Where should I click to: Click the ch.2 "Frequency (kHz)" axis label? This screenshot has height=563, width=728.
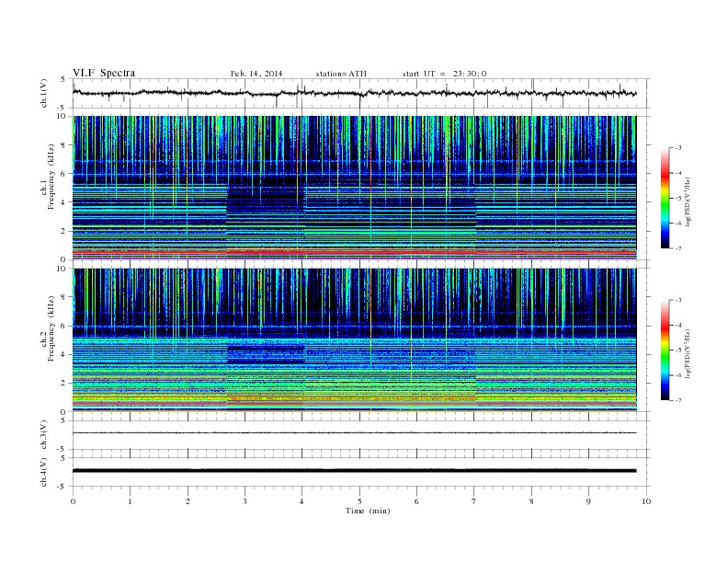click(x=51, y=328)
